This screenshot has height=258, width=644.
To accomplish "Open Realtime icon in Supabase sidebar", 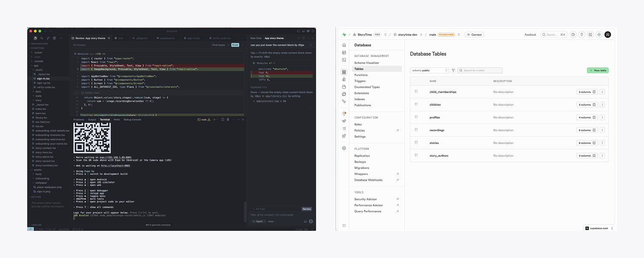I will point(344,101).
